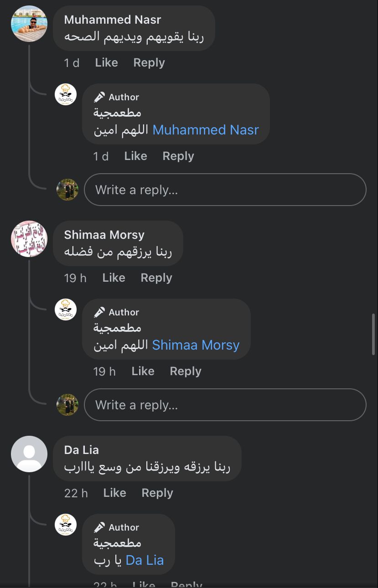Focus the reply field under Shimaa Morsy's thread
378x588 pixels.
225,405
